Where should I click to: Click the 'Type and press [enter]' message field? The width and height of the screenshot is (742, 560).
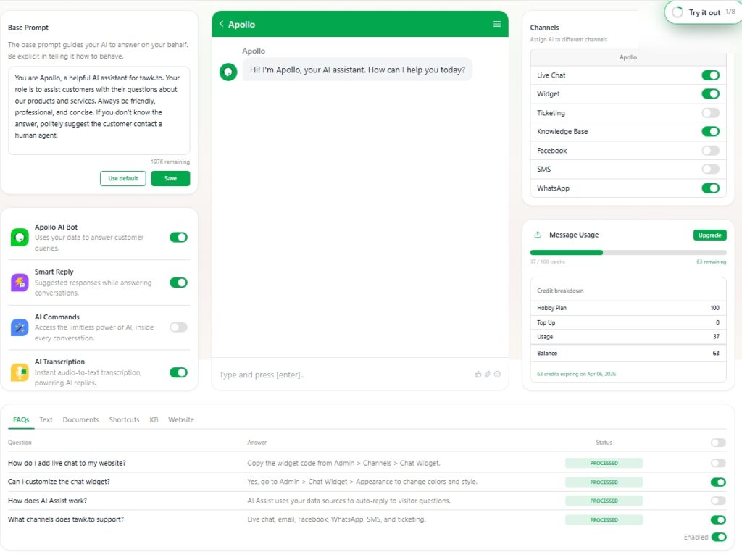343,375
